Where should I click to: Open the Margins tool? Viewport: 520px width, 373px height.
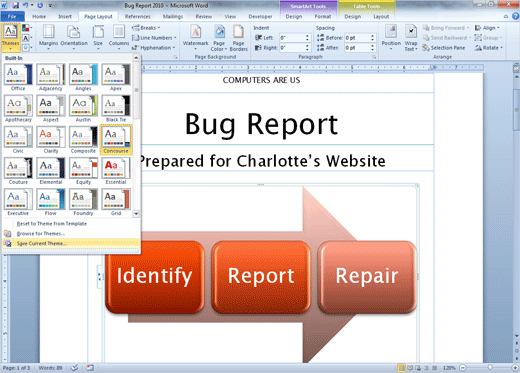pos(48,37)
